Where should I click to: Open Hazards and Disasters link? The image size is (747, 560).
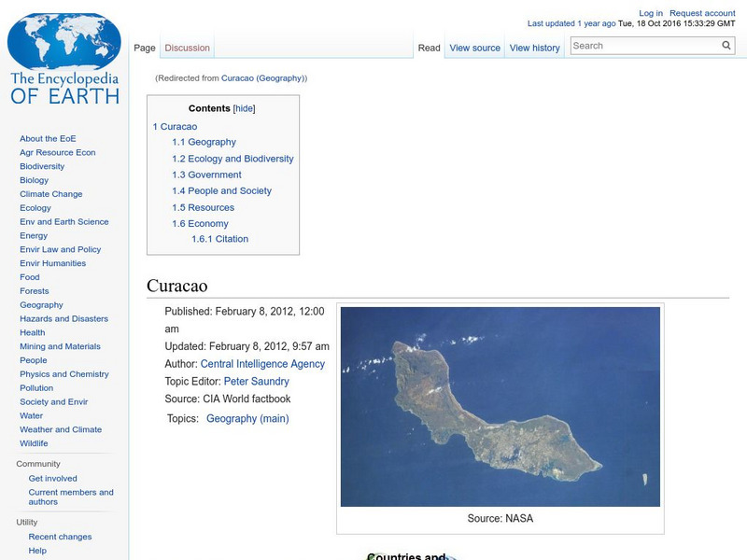click(63, 318)
